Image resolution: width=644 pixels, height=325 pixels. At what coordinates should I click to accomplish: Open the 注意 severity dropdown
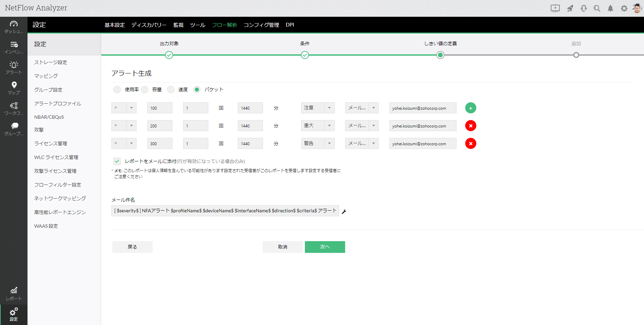(318, 108)
